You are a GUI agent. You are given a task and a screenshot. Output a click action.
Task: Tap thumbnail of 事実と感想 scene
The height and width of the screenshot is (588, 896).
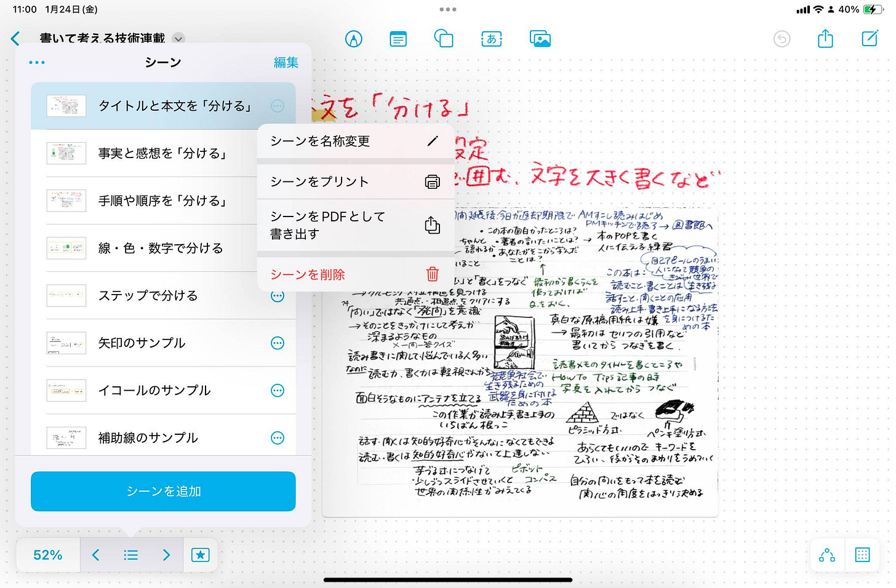(66, 153)
